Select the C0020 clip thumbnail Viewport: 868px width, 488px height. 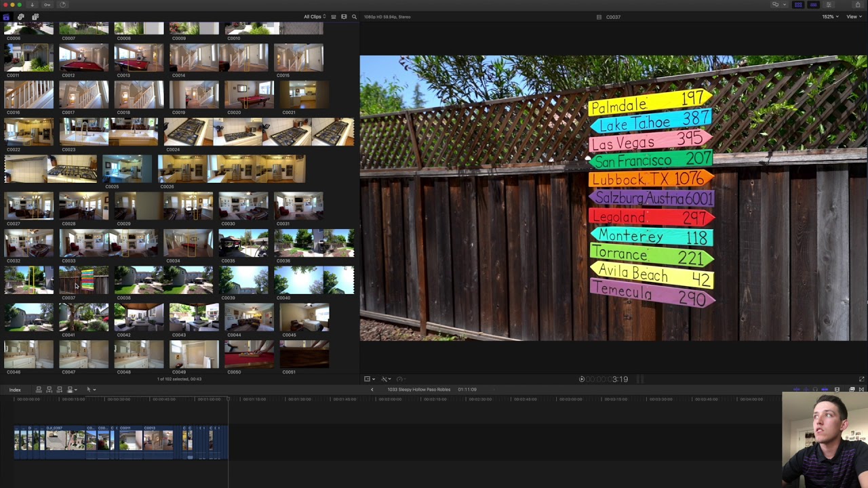pyautogui.click(x=249, y=95)
